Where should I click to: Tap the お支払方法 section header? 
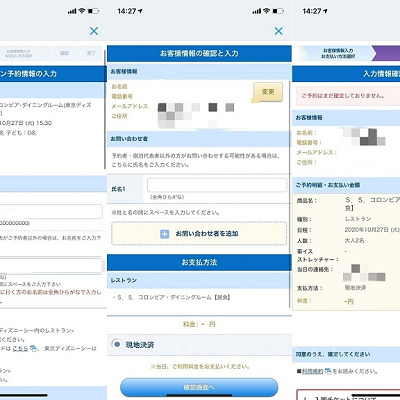pos(199,262)
